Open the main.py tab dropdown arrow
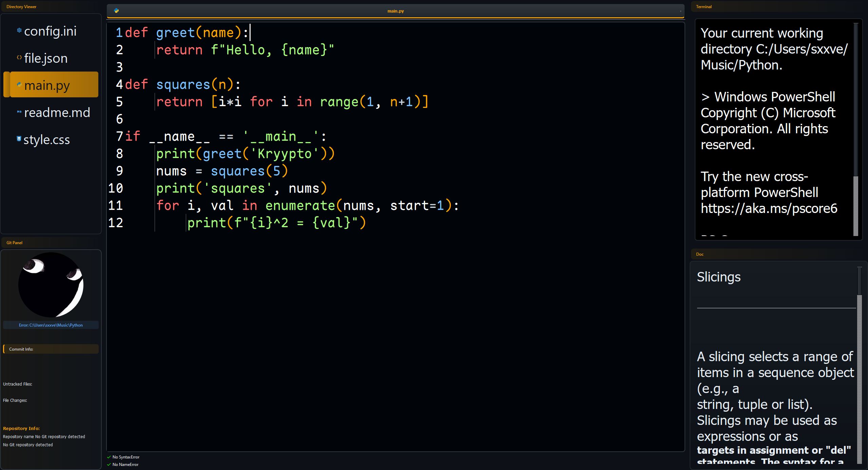This screenshot has height=470, width=868. pyautogui.click(x=680, y=11)
